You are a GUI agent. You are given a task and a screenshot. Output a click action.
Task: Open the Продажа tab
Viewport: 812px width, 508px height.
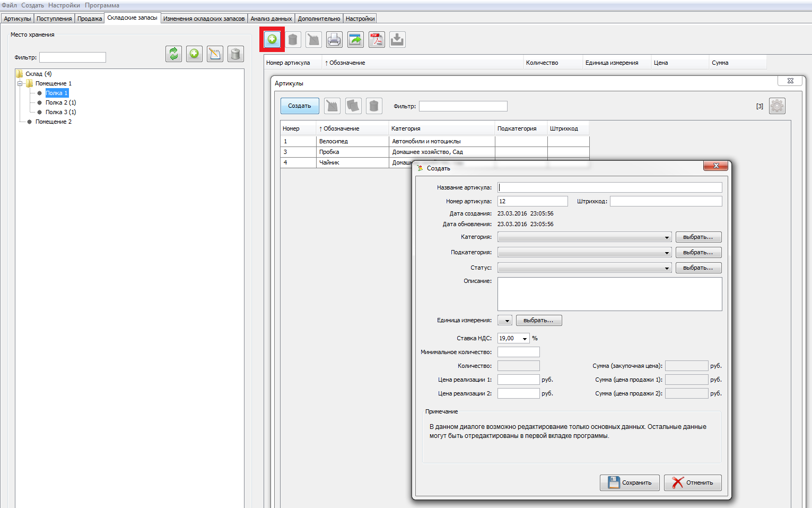90,19
